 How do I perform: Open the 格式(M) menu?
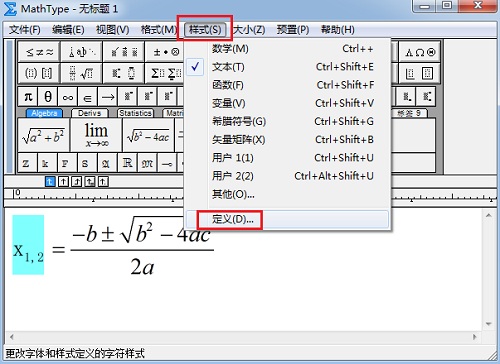[x=159, y=30]
